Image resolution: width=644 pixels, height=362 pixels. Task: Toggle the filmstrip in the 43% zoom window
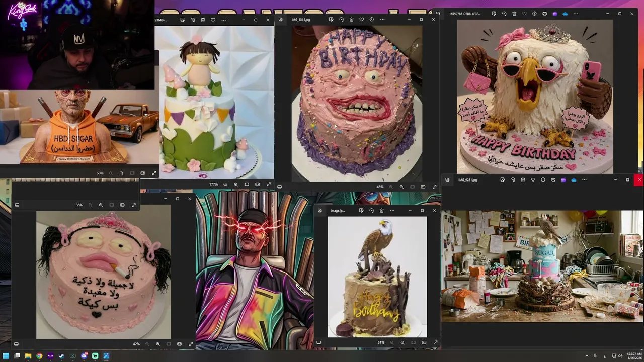click(279, 187)
